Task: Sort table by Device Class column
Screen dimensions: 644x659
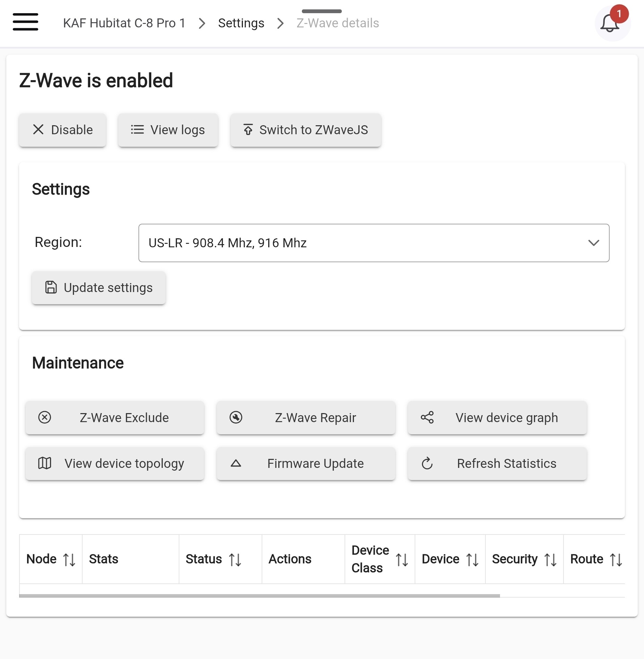Action: [402, 560]
